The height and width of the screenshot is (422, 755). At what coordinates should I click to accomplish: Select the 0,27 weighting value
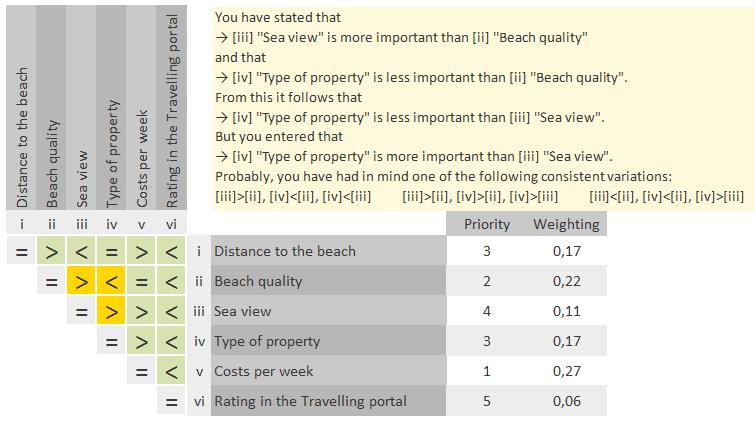click(x=566, y=371)
